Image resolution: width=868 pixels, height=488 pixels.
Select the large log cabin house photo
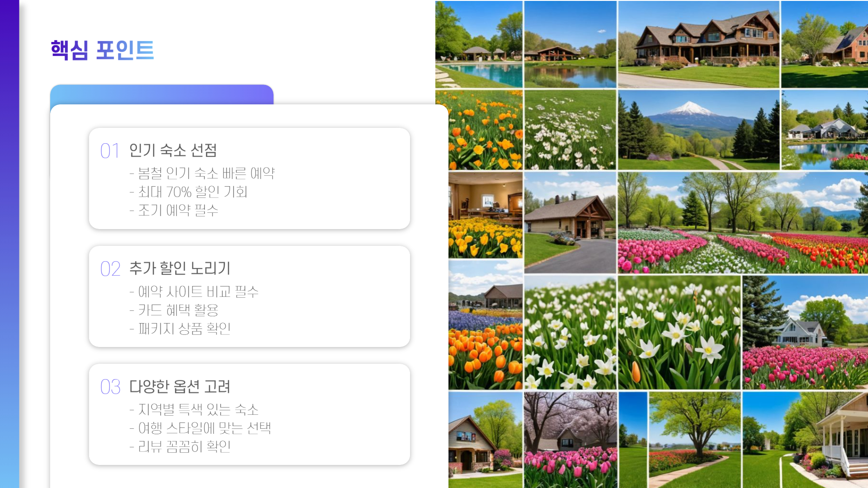698,44
